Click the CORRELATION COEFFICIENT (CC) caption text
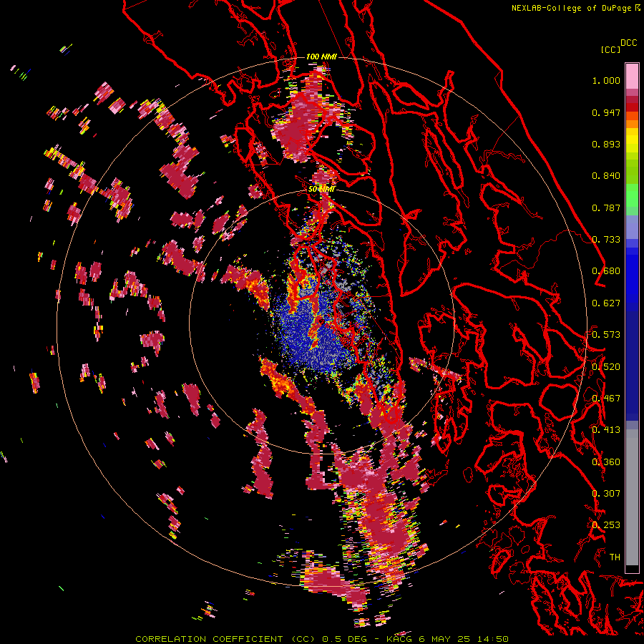644x644 pixels. (x=225, y=639)
